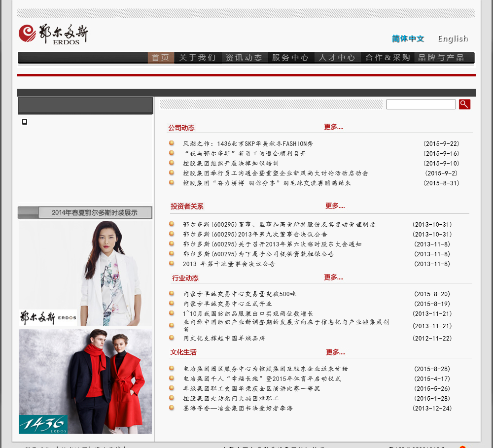493x448 pixels.
Task: Open the 合作&采购 menu item
Action: pos(387,58)
